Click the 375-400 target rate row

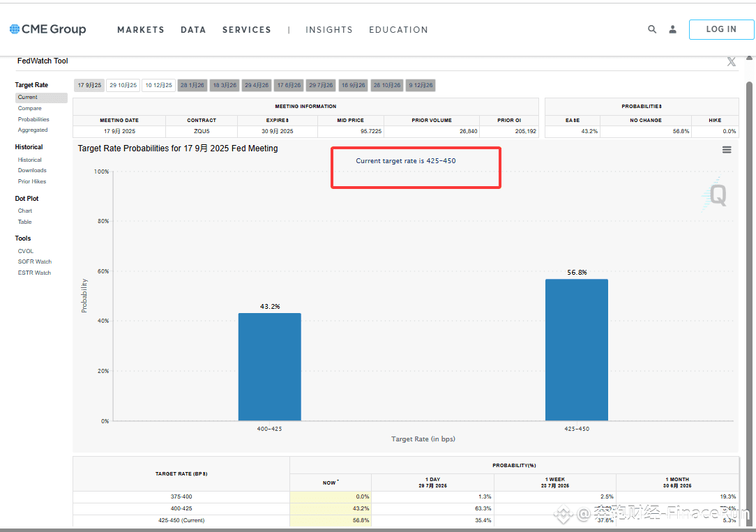pyautogui.click(x=406, y=497)
